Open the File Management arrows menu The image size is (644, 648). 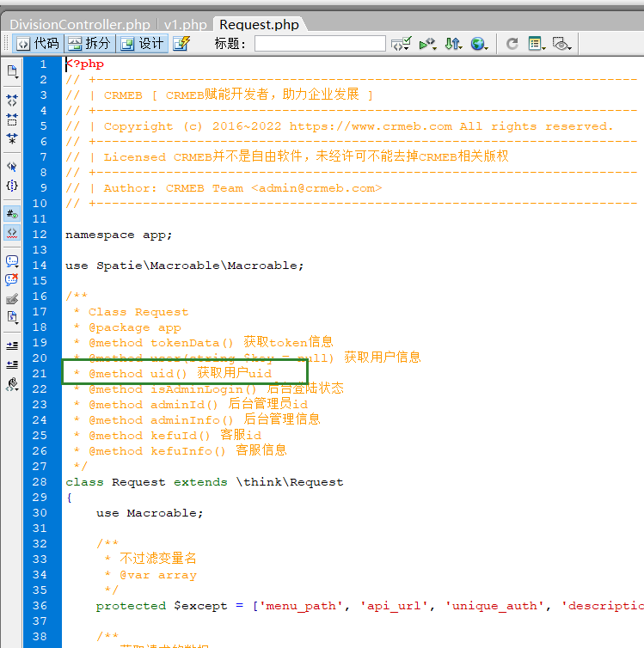tap(453, 43)
